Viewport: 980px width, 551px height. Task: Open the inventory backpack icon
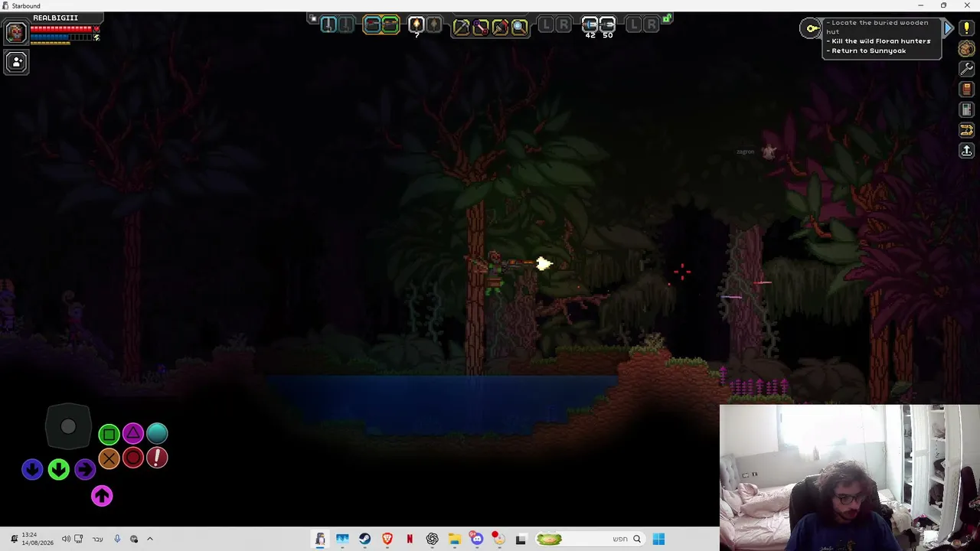(967, 48)
